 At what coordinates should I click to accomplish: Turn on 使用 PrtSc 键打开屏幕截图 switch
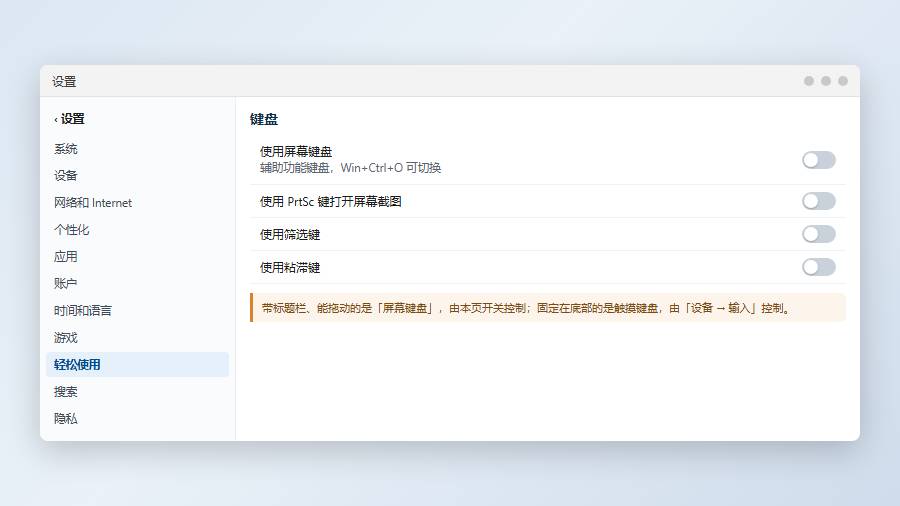click(818, 201)
